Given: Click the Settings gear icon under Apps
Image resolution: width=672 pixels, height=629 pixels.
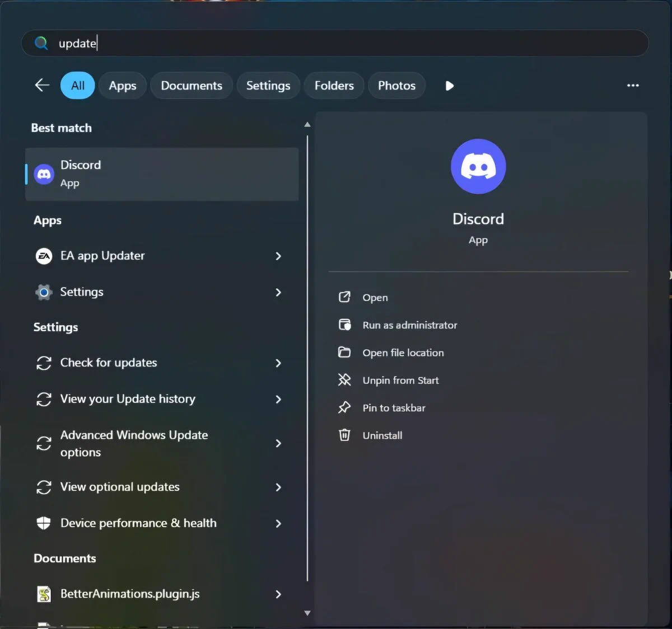Looking at the screenshot, I should (44, 292).
